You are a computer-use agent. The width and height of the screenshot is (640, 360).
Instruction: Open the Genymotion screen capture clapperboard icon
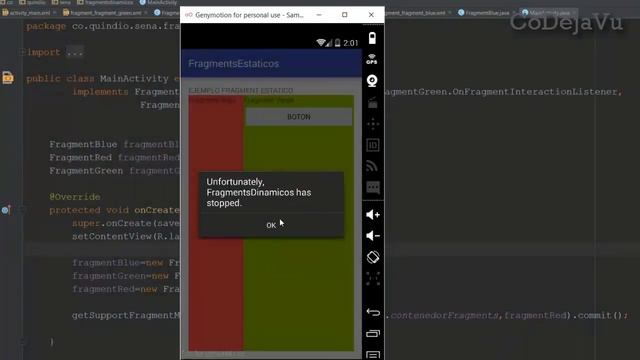click(373, 102)
